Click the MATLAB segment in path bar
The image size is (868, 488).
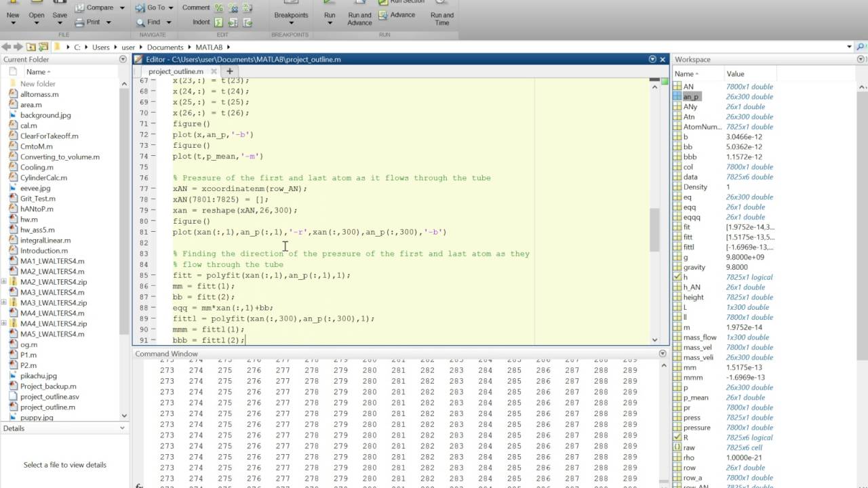[x=209, y=47]
